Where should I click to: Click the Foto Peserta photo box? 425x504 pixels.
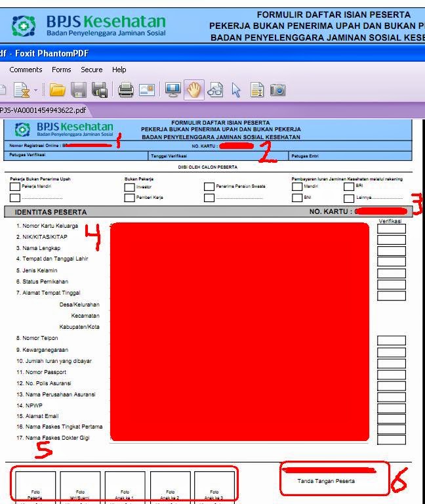point(35,488)
